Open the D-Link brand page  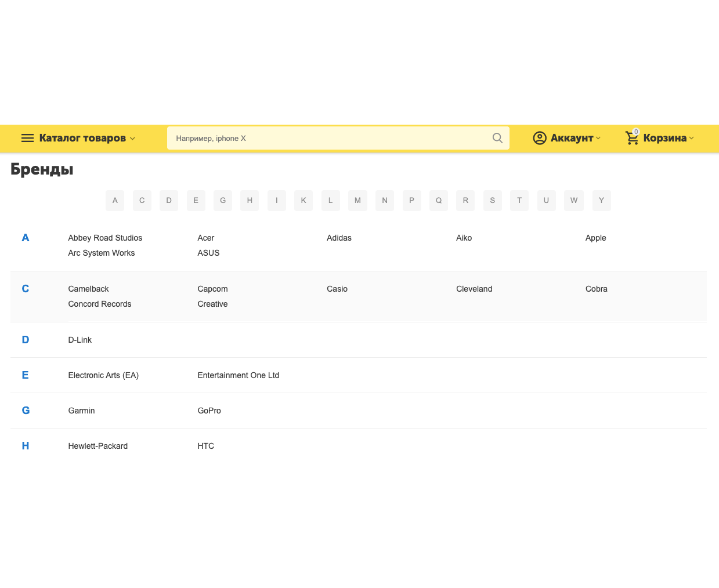pos(80,340)
